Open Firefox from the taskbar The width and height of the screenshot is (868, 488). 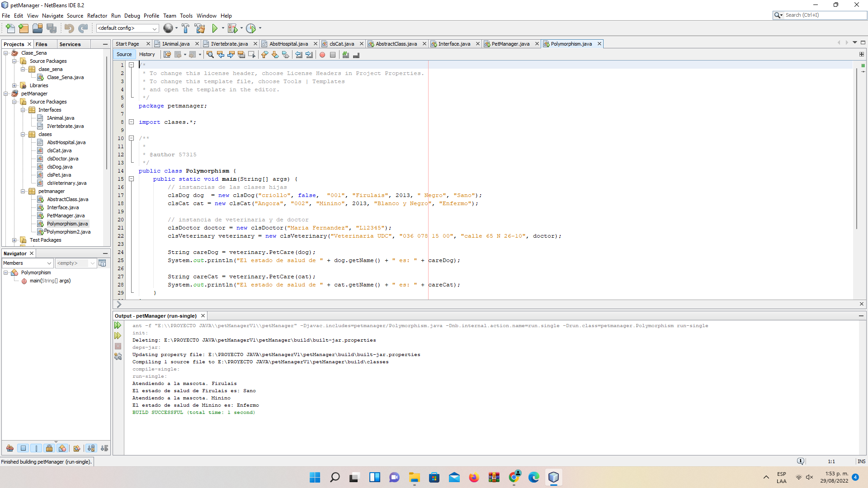pos(474,477)
